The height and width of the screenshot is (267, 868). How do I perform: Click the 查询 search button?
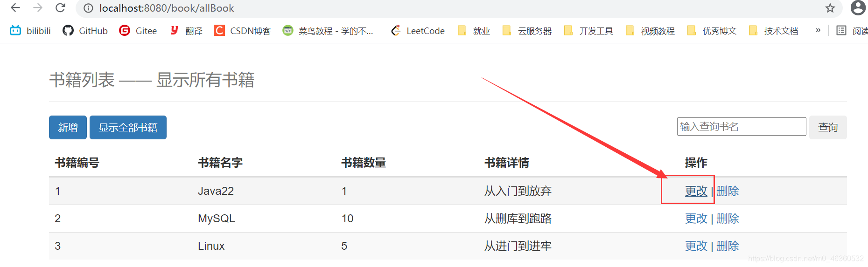tap(828, 127)
